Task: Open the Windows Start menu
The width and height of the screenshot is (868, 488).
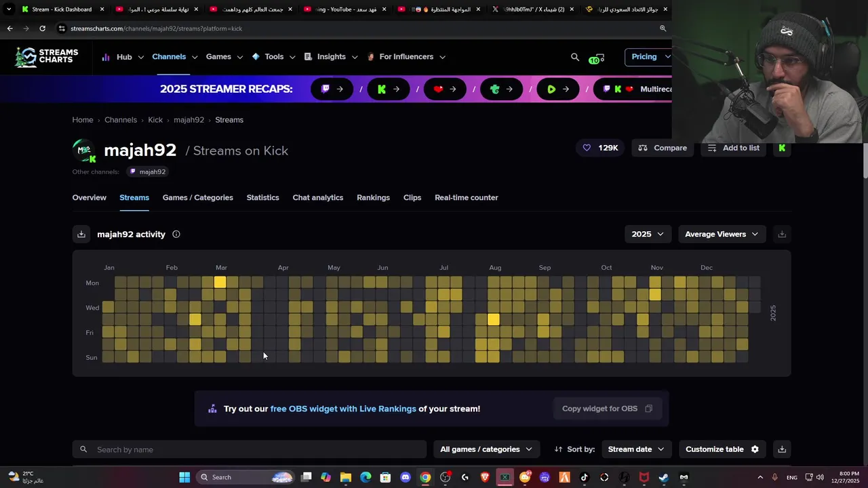Action: (184, 477)
